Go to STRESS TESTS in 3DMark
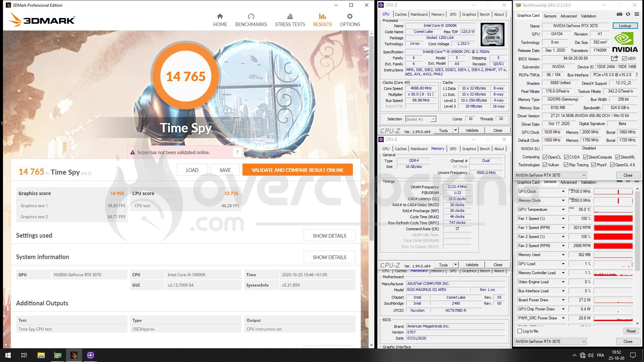Image resolution: width=644 pixels, height=362 pixels. [x=290, y=20]
